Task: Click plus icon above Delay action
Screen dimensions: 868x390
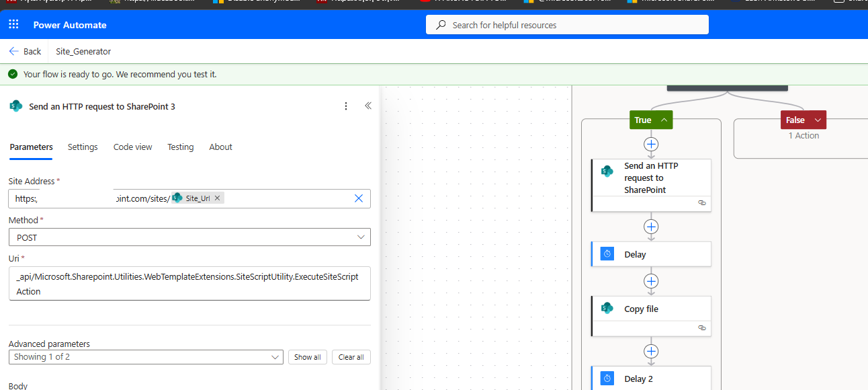Action: point(650,227)
